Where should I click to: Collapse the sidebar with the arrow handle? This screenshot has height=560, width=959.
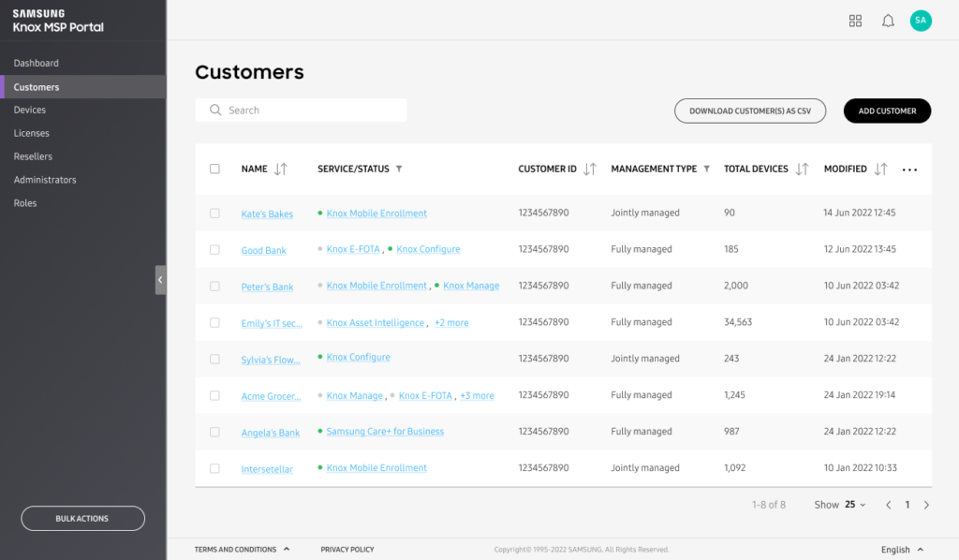(x=160, y=280)
